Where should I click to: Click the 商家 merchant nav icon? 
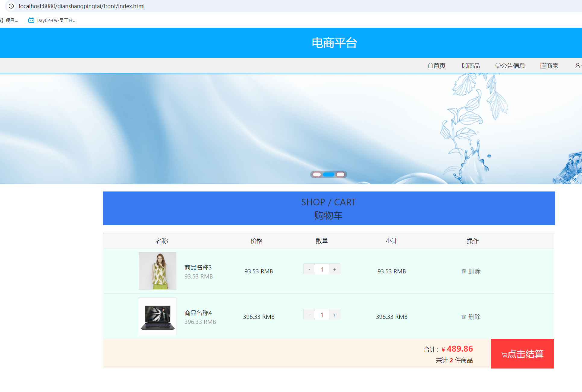click(543, 65)
